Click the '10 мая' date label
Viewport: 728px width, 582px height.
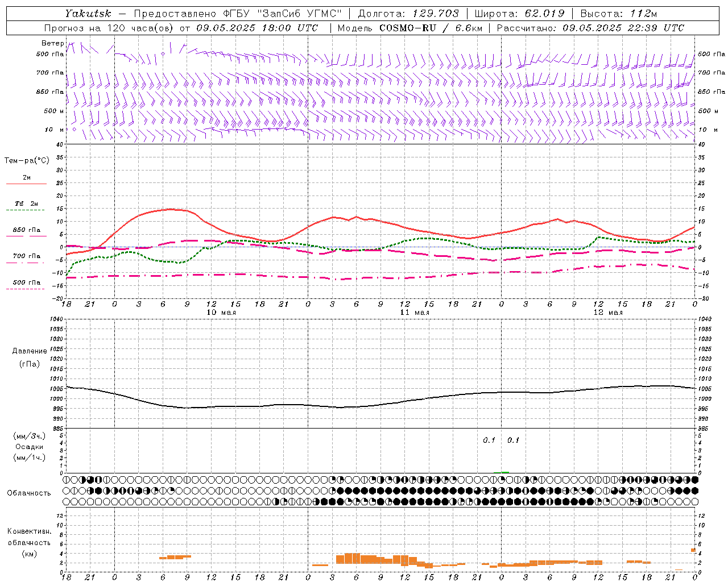pyautogui.click(x=221, y=313)
